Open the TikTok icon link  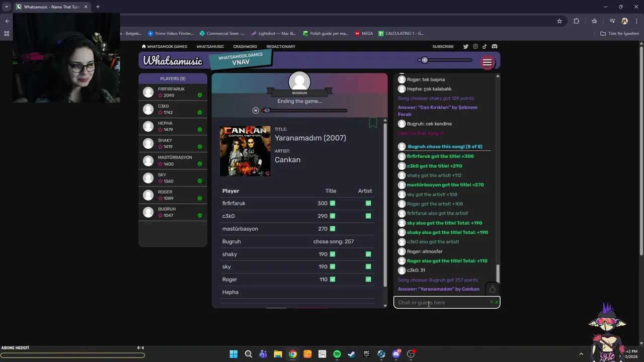point(485,47)
